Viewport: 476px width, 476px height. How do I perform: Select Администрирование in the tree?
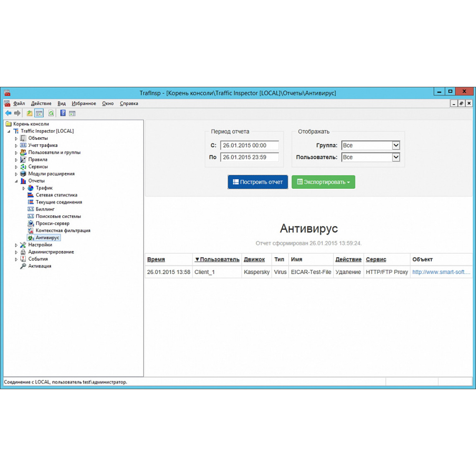pos(51,252)
